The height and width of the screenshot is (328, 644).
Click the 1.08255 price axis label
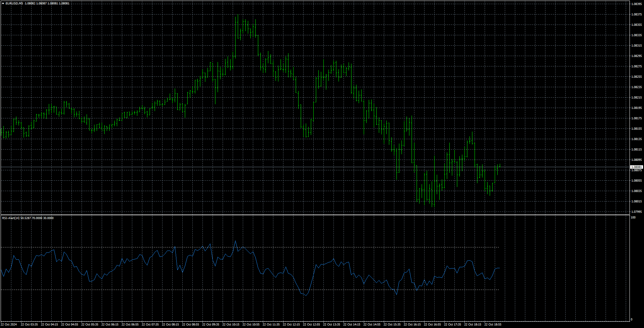tap(637, 77)
